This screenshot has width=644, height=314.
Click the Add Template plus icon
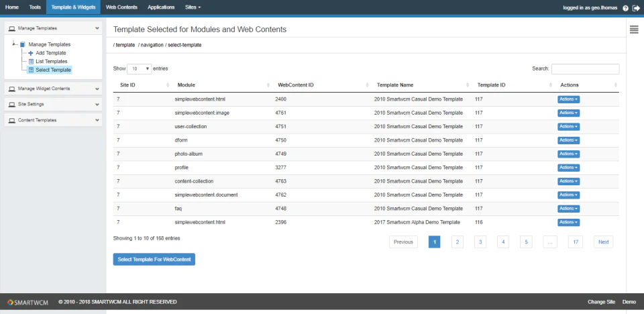click(31, 53)
